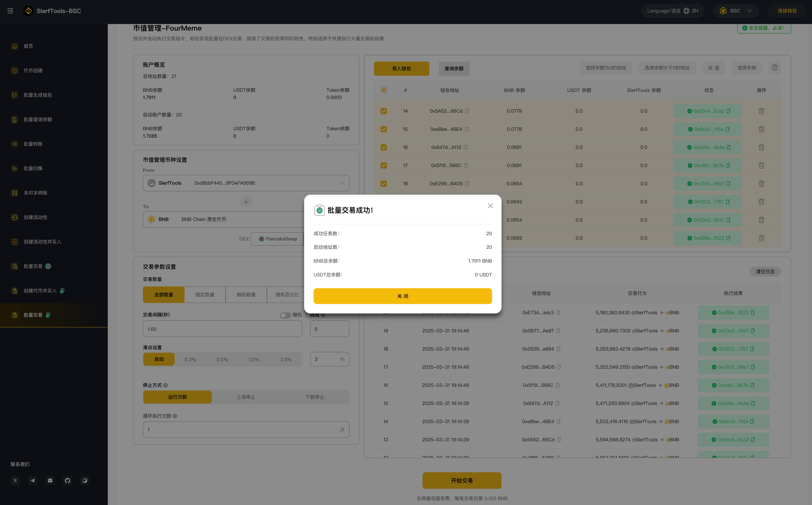
Task: Click trash icon to clear all wallets
Action: click(x=774, y=68)
